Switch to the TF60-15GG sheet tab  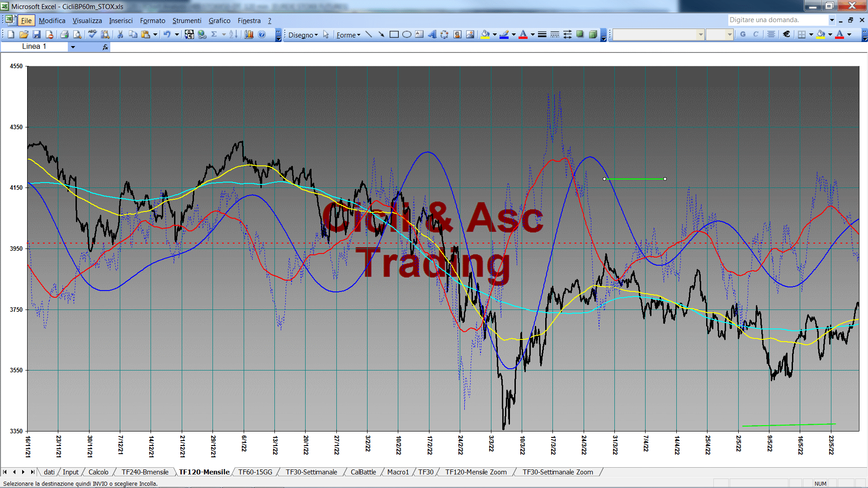(x=255, y=472)
